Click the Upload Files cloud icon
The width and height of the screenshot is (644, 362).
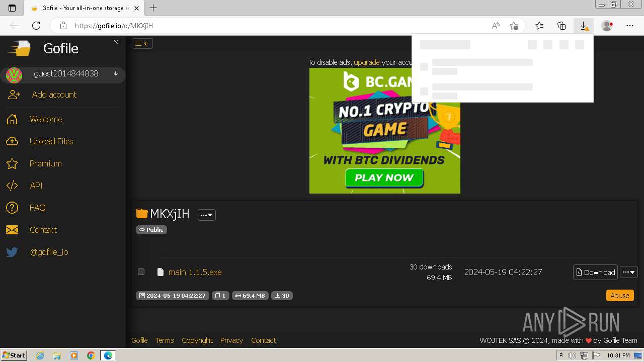(x=12, y=141)
